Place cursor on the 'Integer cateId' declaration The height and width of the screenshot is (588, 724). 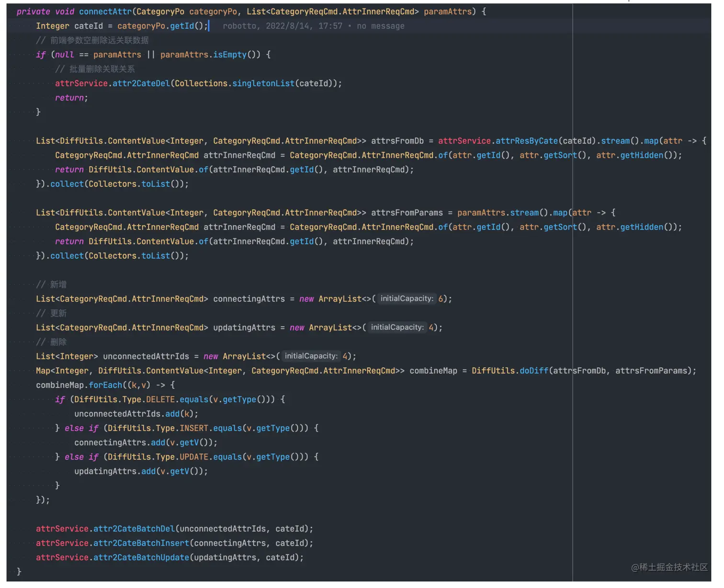click(69, 26)
